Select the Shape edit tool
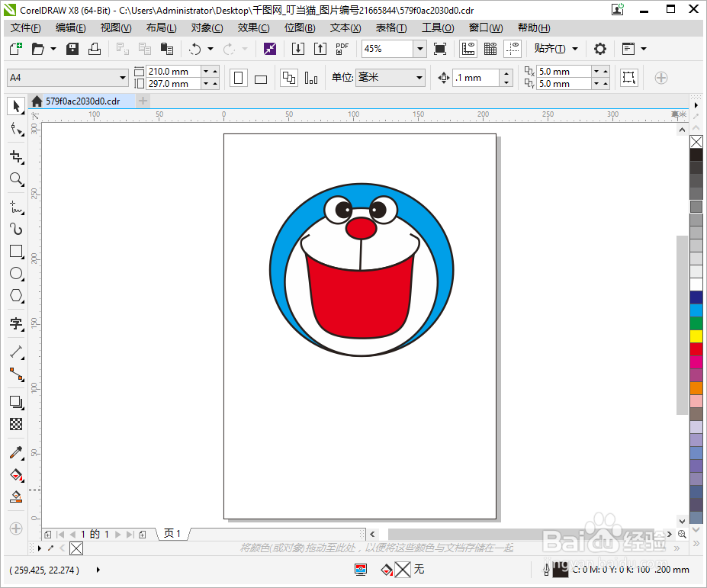This screenshot has width=707, height=588. point(16,130)
